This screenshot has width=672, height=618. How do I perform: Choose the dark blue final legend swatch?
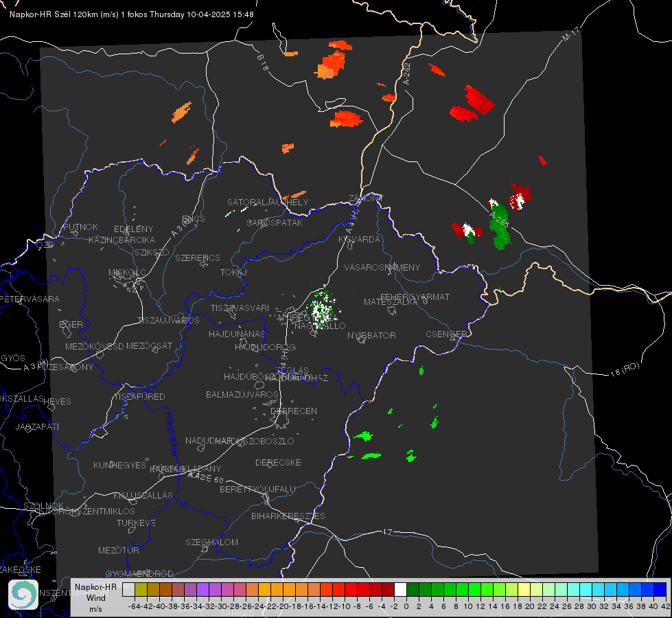click(660, 589)
